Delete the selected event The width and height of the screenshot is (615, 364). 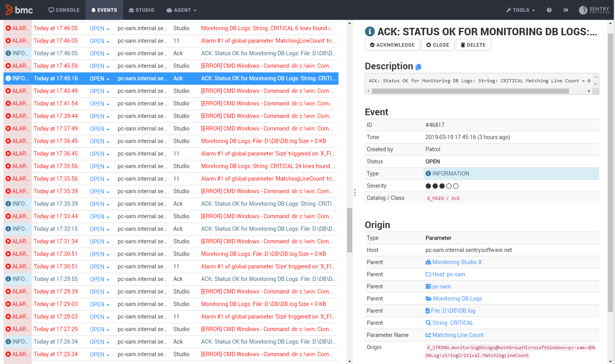pos(473,45)
